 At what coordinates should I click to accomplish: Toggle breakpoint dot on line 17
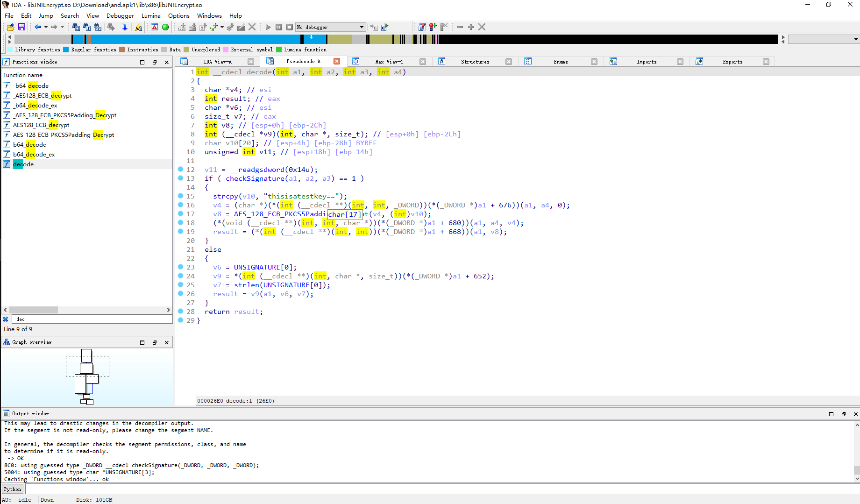181,214
